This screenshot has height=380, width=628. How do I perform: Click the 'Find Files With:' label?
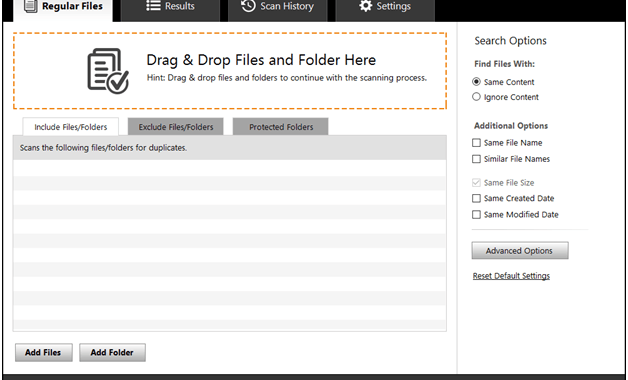[504, 64]
